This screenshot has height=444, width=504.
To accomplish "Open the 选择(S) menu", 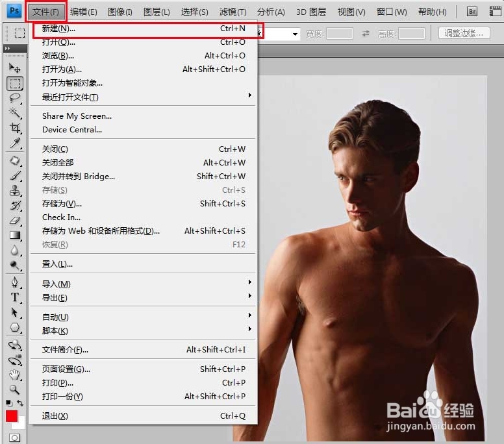I will pos(195,12).
